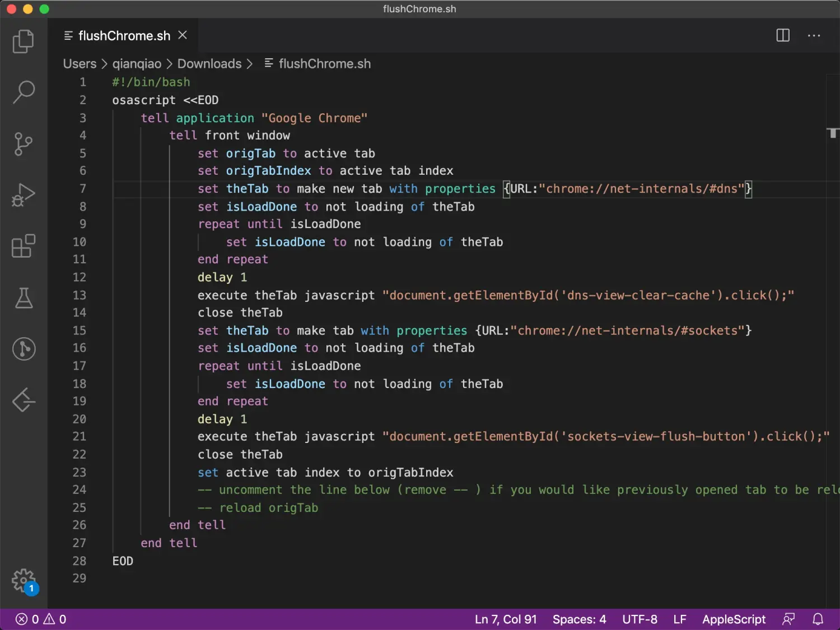Click Spaces: 4 indentation setting

(579, 619)
